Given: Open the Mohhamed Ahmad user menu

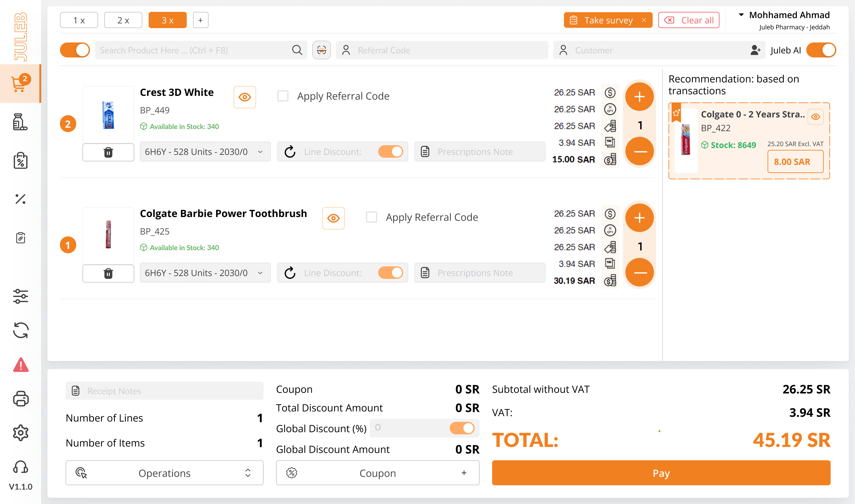Looking at the screenshot, I should coord(784,20).
